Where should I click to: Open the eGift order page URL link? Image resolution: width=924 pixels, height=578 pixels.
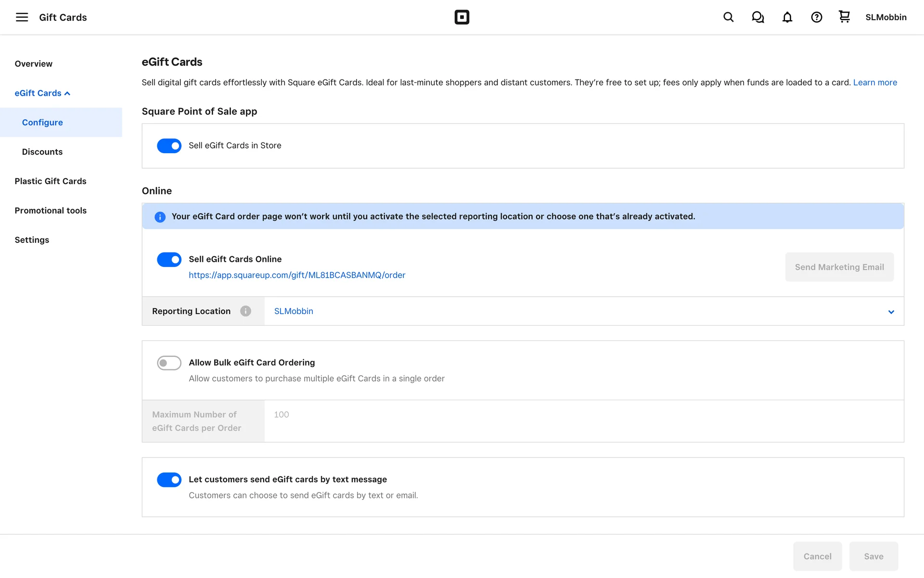pos(297,275)
